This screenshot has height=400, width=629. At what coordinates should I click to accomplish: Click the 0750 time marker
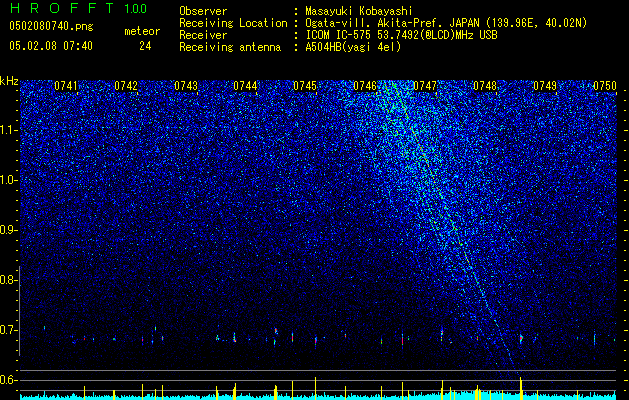[x=605, y=86]
